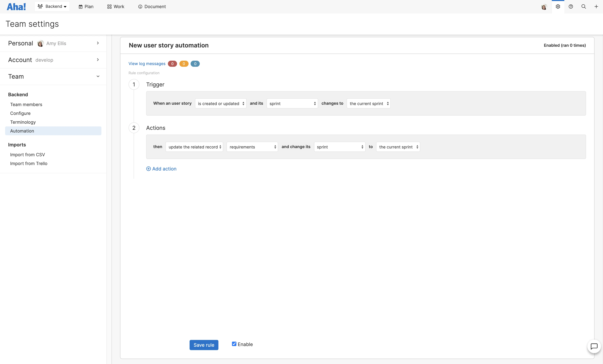Viewport: 603px width, 364px height.
Task: Open the help question mark icon
Action: pos(571,7)
